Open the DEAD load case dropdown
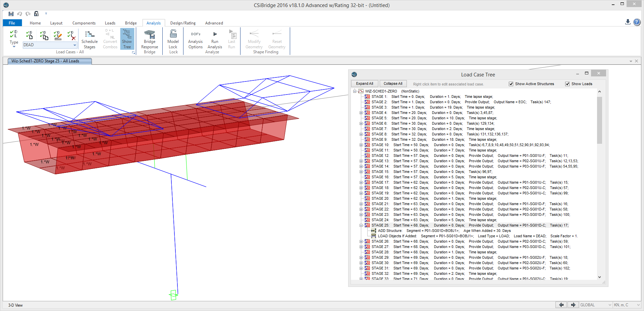 pyautogui.click(x=74, y=45)
